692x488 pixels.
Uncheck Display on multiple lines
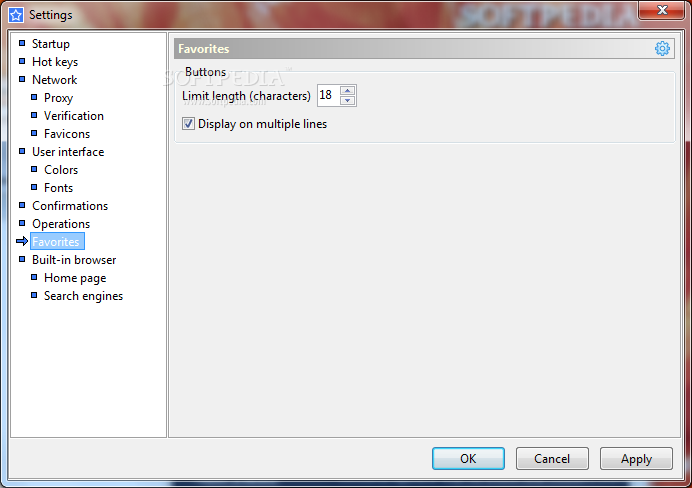tap(188, 124)
